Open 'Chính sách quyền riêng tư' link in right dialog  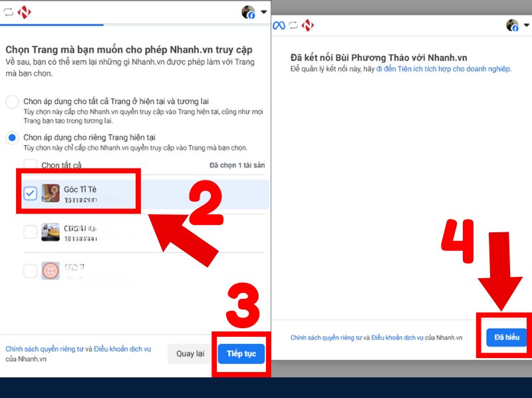point(326,337)
